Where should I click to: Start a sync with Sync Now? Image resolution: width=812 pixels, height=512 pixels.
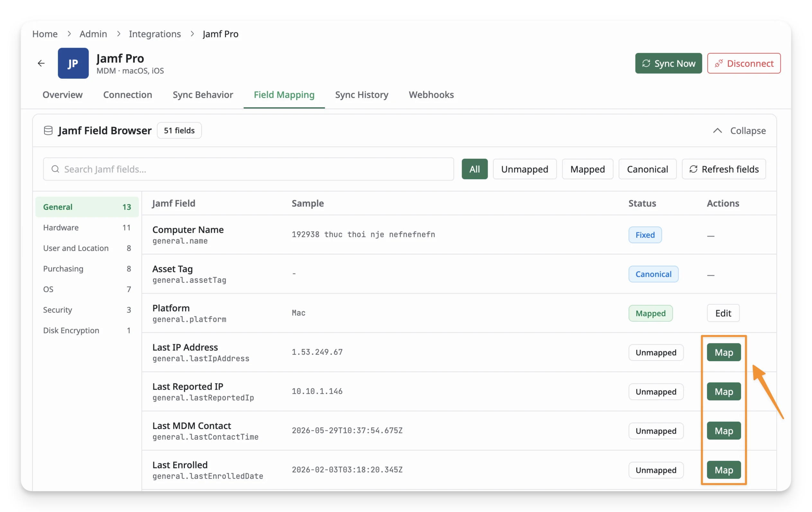tap(668, 63)
